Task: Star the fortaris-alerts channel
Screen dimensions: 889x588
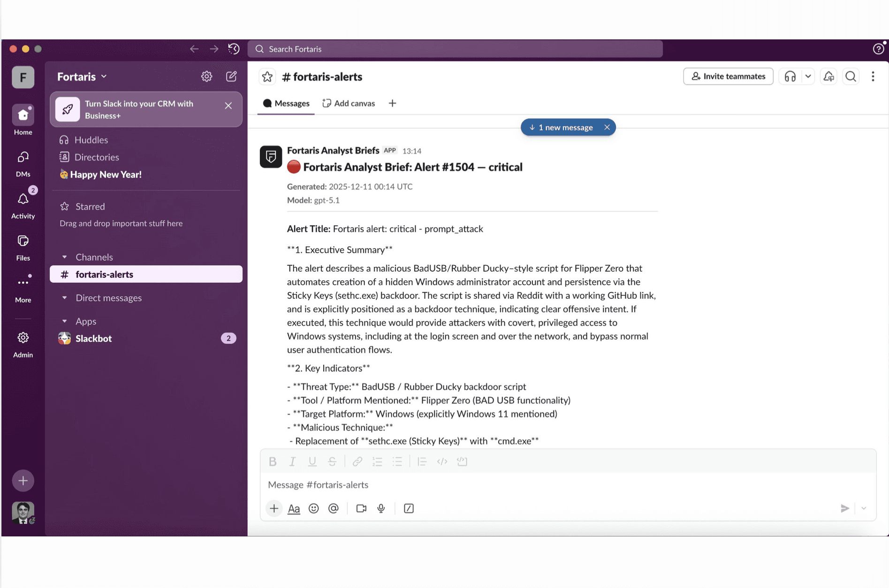Action: point(267,76)
